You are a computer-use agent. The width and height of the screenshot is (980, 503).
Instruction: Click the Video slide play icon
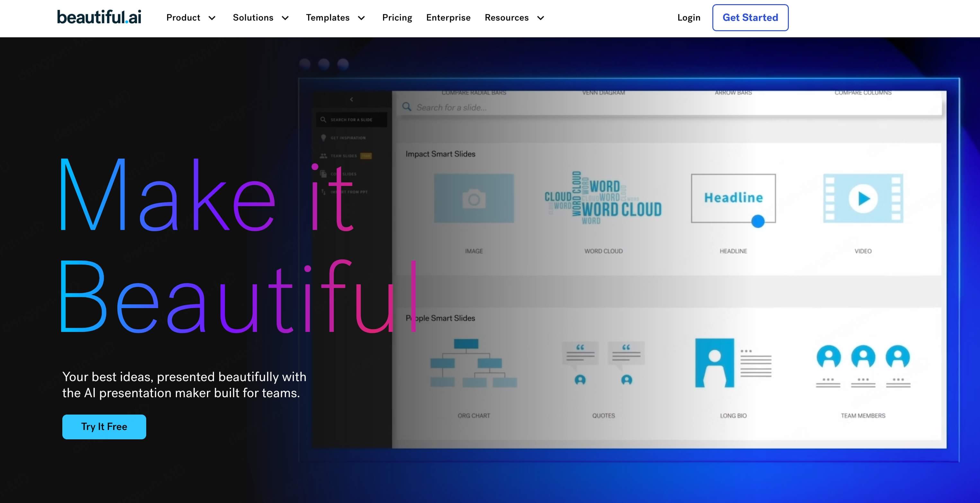pos(863,198)
